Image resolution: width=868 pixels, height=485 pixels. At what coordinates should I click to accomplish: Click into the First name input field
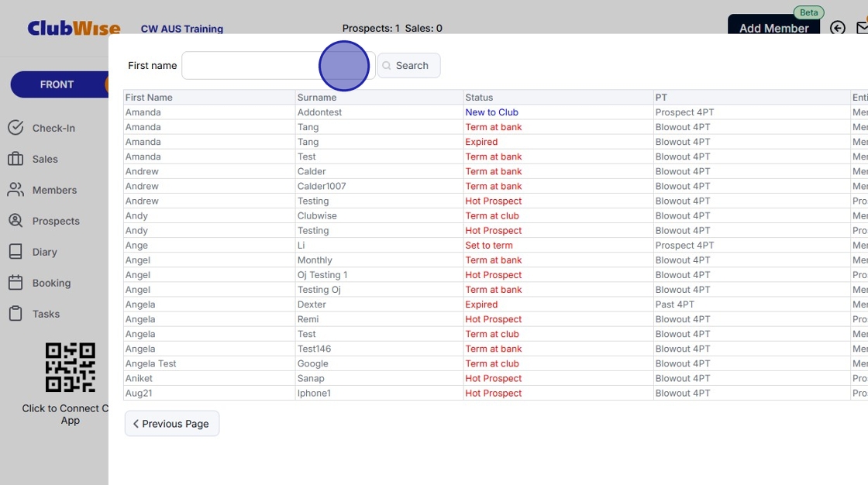pyautogui.click(x=278, y=65)
